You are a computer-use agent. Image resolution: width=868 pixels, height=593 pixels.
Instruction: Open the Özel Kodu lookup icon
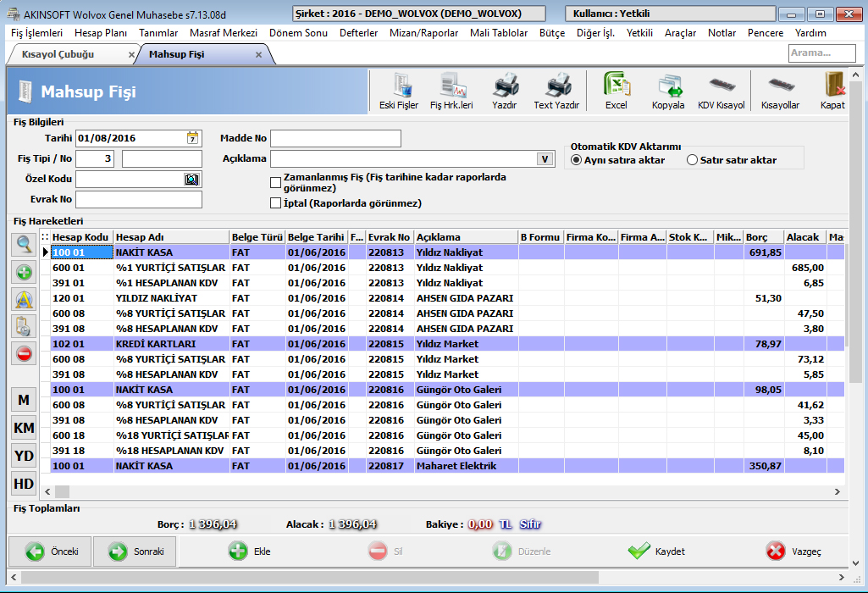click(x=191, y=180)
